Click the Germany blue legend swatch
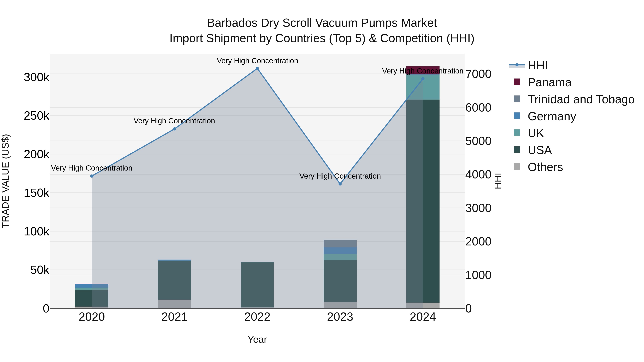The width and height of the screenshot is (644, 362). coord(517,116)
